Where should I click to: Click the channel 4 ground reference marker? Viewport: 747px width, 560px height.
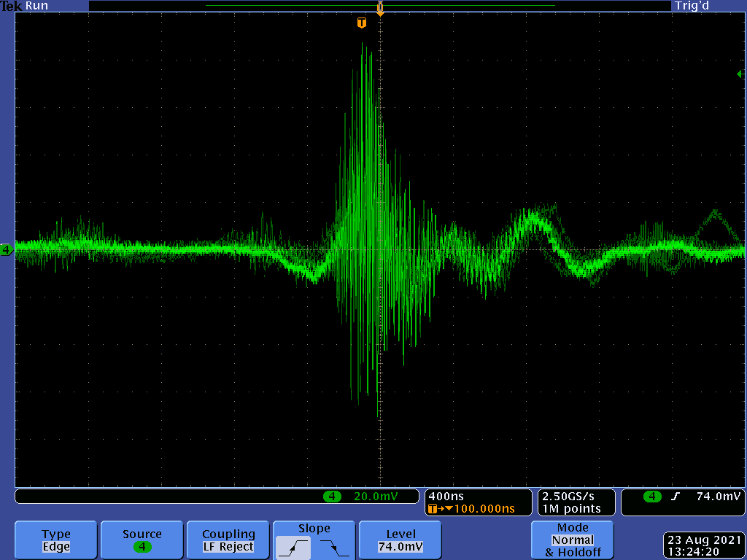coord(7,250)
